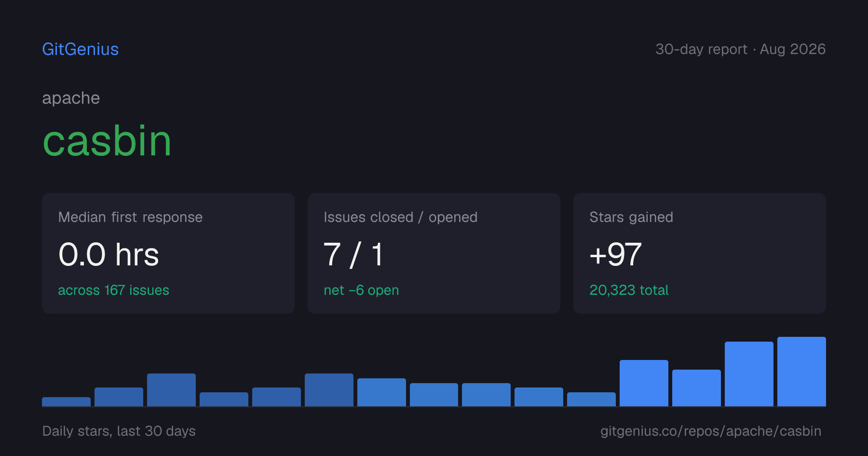
Task: Click '30-day report · Aug 2026' header text
Action: click(741, 49)
